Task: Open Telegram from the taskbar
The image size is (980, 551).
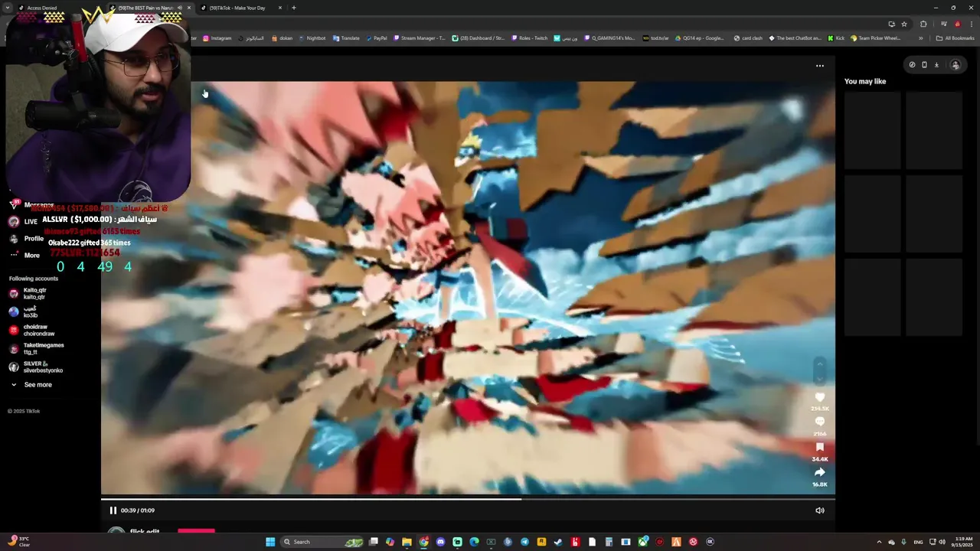Action: coord(524,542)
